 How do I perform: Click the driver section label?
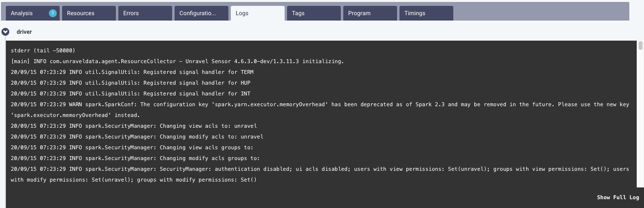24,32
